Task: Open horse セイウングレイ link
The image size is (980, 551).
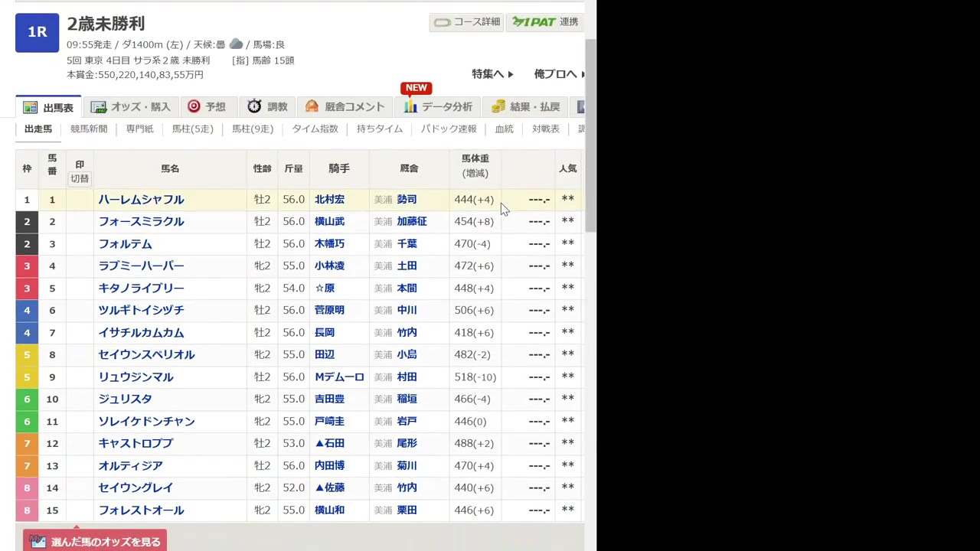Action: pyautogui.click(x=136, y=487)
